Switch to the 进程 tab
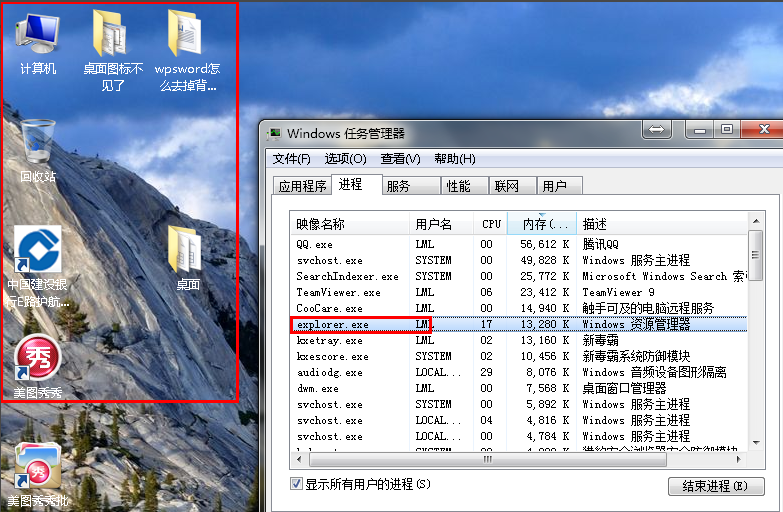 [x=357, y=184]
